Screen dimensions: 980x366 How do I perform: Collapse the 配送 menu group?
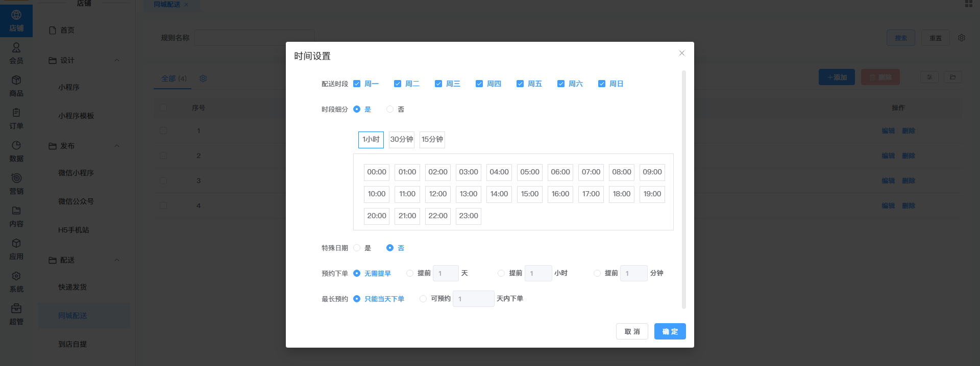[117, 260]
